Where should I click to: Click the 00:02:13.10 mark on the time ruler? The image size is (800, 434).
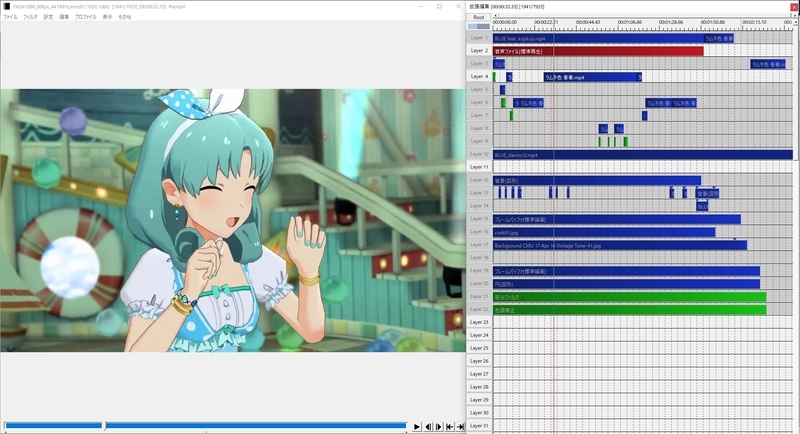(754, 22)
